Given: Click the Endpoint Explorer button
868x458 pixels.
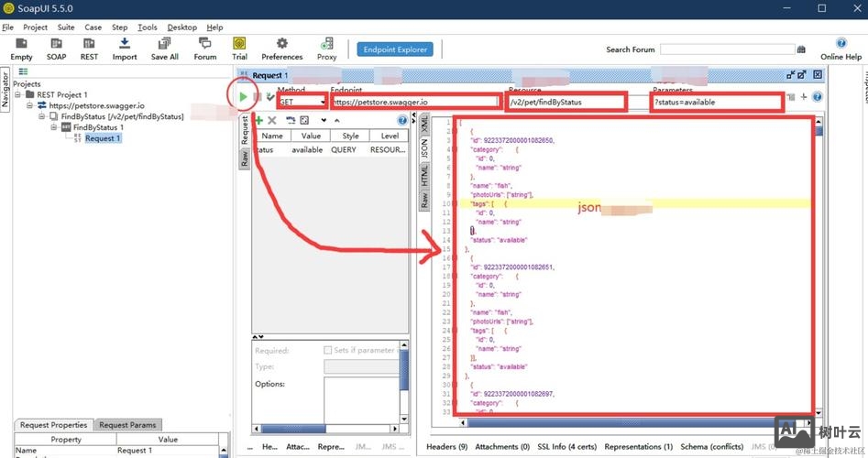Looking at the screenshot, I should click(x=395, y=49).
